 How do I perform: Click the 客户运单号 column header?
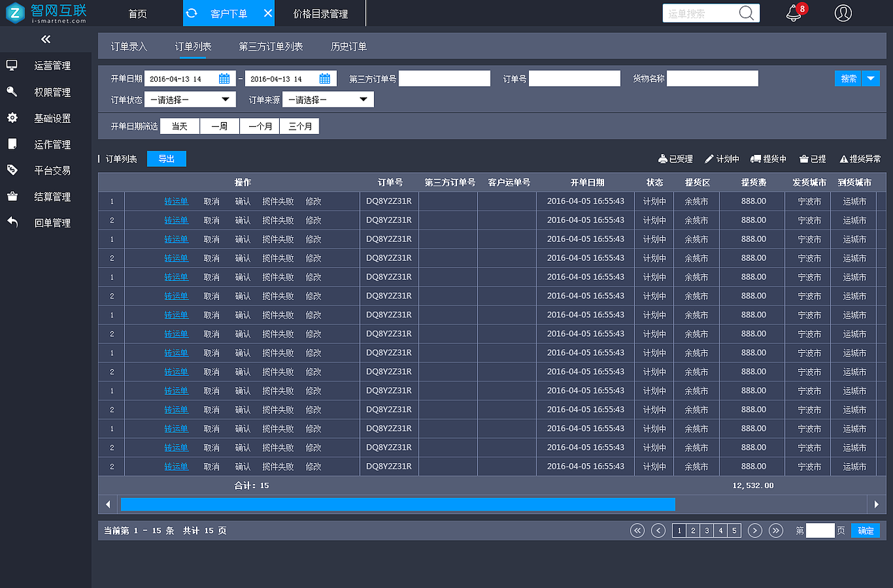[509, 183]
